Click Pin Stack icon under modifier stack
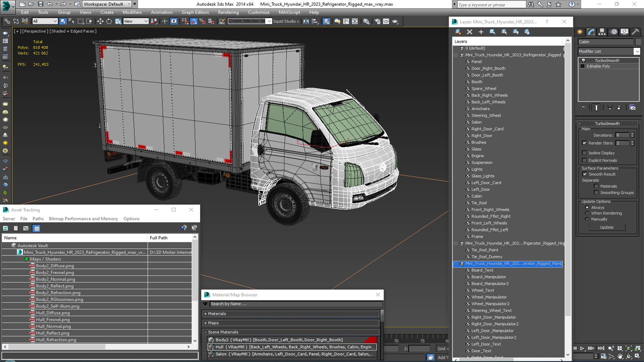644x362 pixels. coord(583,108)
